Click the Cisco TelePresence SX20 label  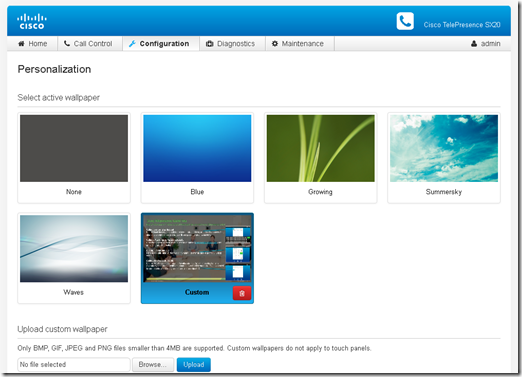462,25
